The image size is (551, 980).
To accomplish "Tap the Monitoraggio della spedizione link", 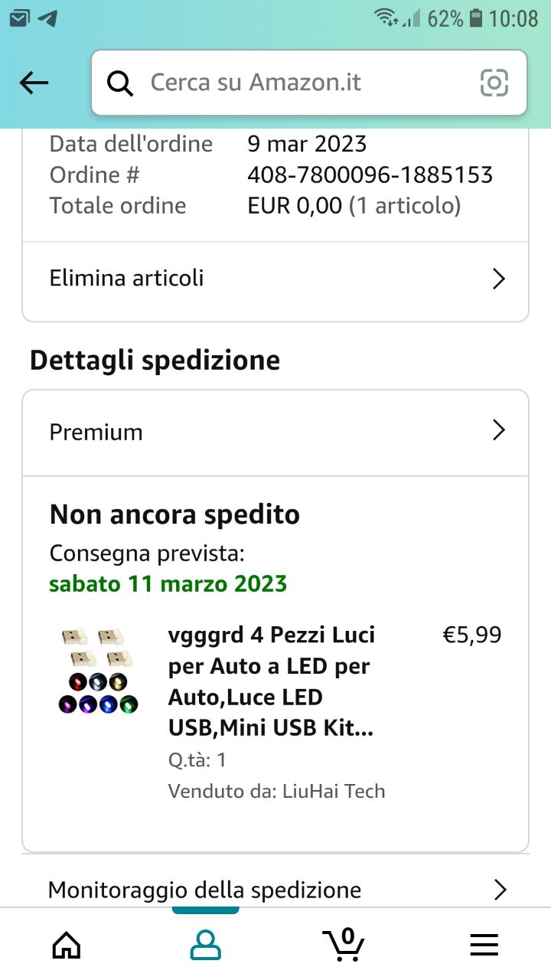I will (204, 890).
